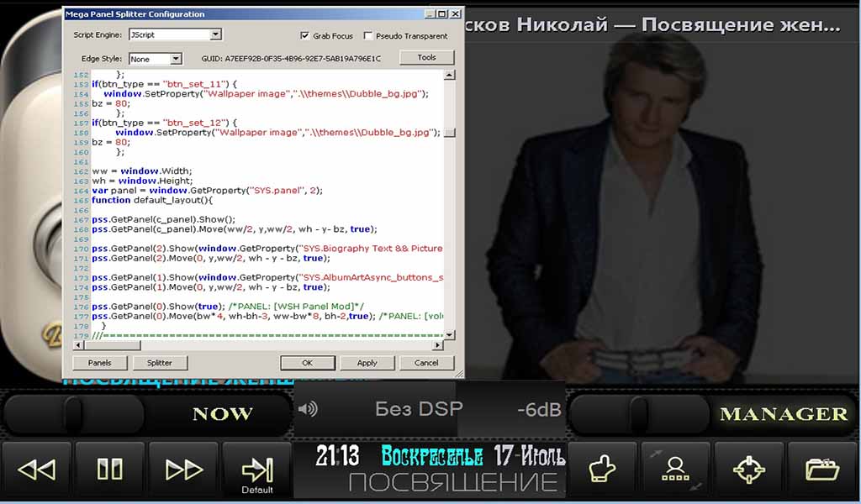Screen dimensions: 861x504
Task: Click the crosshair target icon
Action: (x=748, y=469)
